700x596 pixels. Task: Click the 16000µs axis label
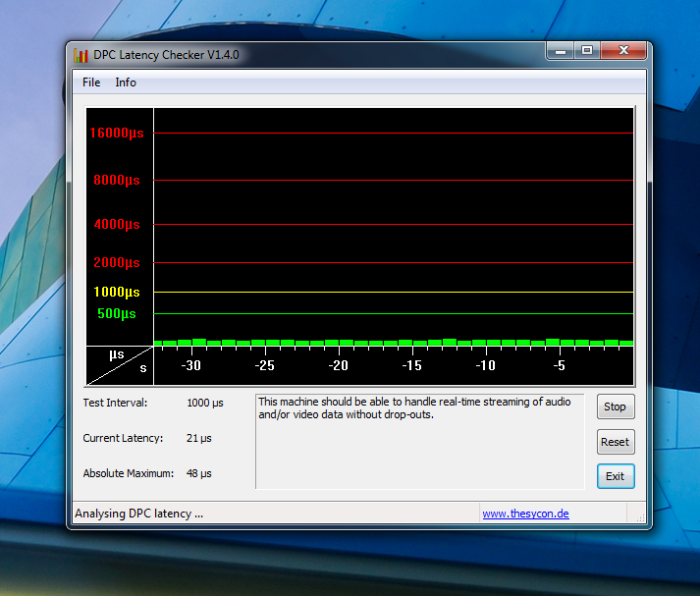117,134
